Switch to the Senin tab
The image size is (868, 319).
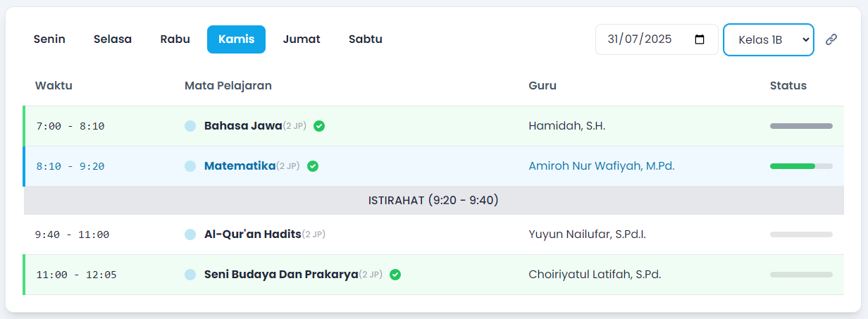(x=49, y=39)
